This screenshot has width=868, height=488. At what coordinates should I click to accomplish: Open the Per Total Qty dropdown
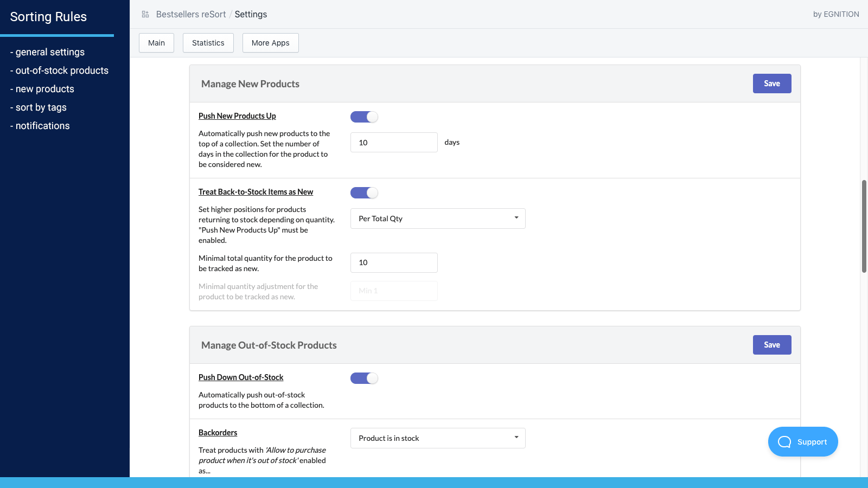click(x=438, y=219)
